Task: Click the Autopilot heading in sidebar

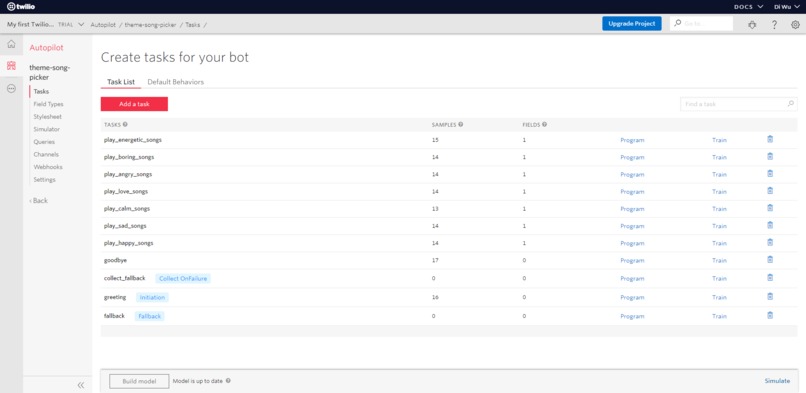Action: click(x=46, y=48)
